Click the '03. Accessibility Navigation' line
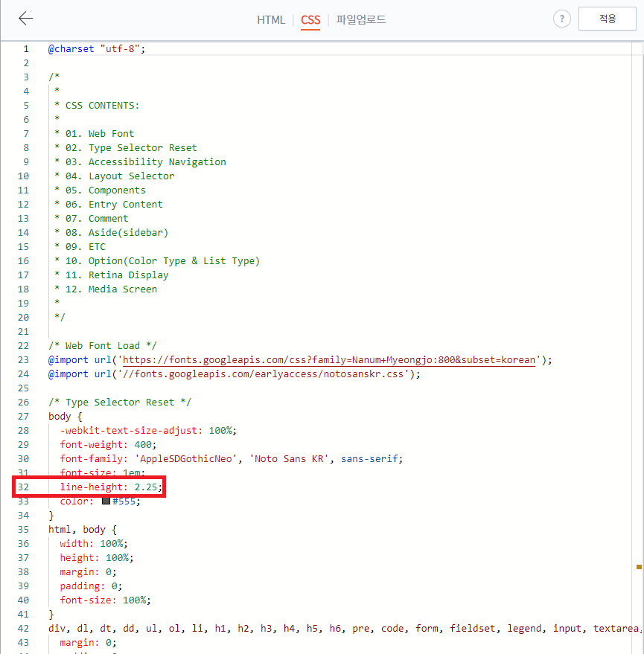This screenshot has width=644, height=654. click(x=140, y=162)
